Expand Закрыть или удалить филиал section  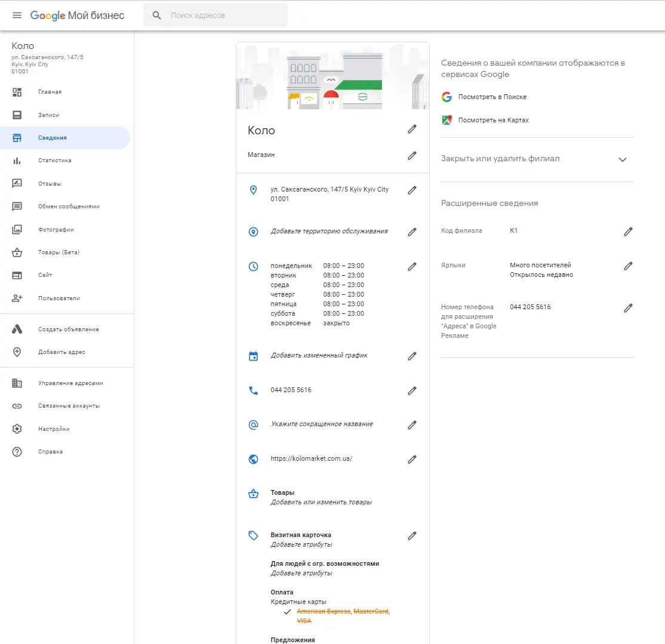click(x=623, y=159)
